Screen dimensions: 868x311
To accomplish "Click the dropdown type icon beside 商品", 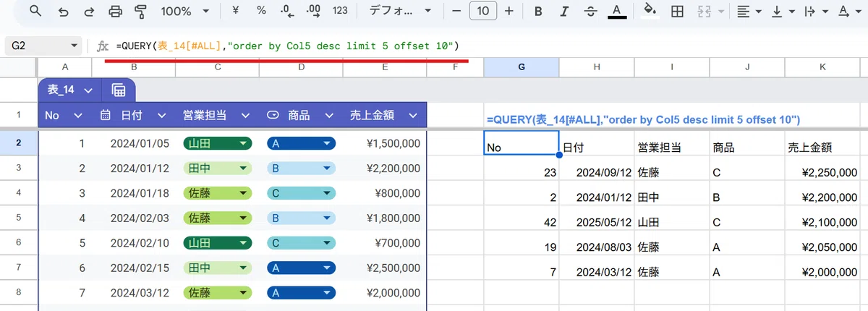I will tap(273, 115).
